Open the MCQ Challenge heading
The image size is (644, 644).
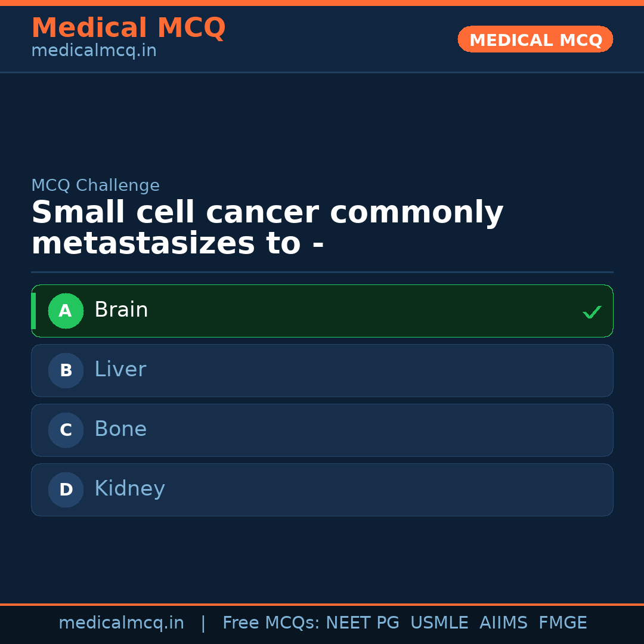[x=95, y=185]
